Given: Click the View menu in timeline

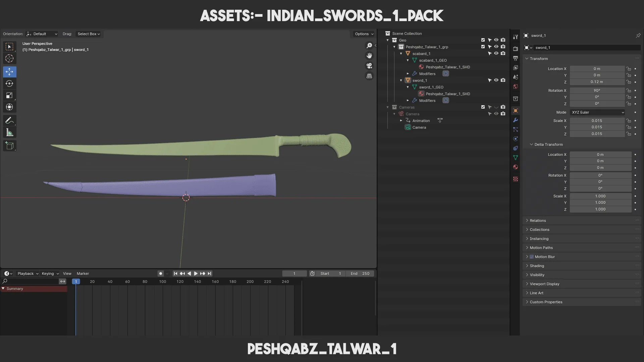Looking at the screenshot, I should (x=67, y=274).
